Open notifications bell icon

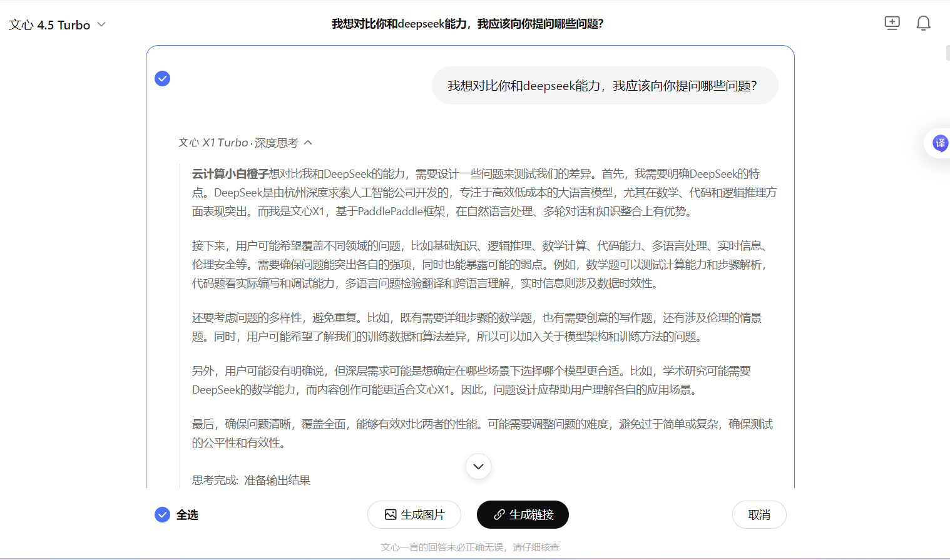click(x=923, y=24)
